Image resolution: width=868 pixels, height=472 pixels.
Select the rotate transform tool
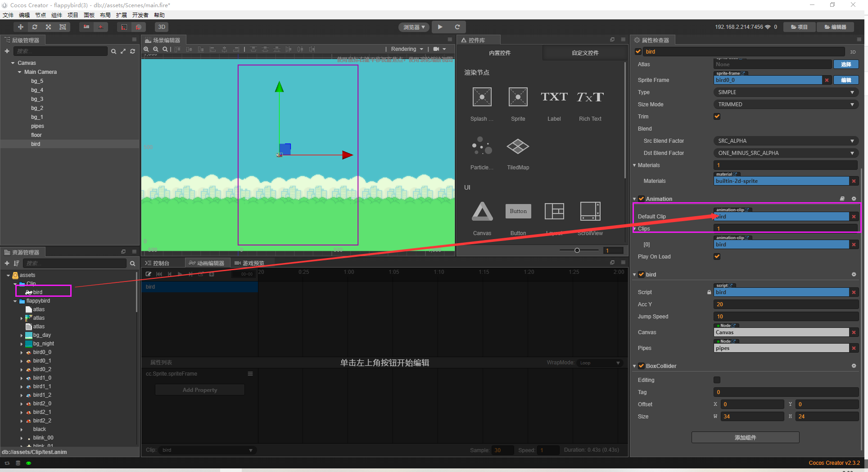pyautogui.click(x=35, y=27)
